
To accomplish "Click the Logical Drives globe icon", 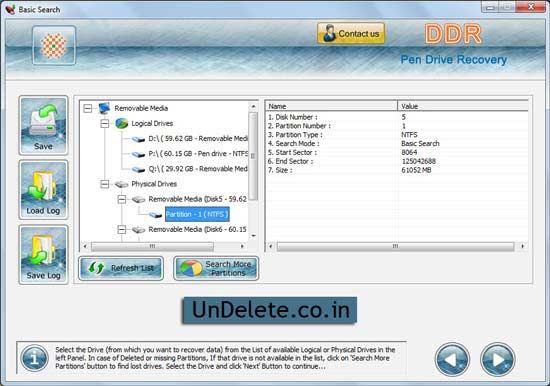I will 121,124.
